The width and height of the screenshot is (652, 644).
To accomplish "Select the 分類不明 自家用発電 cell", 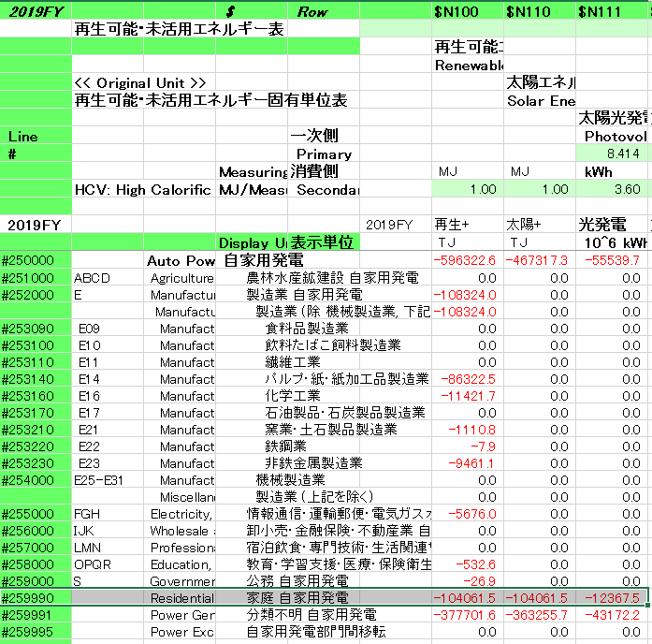I will point(312,615).
